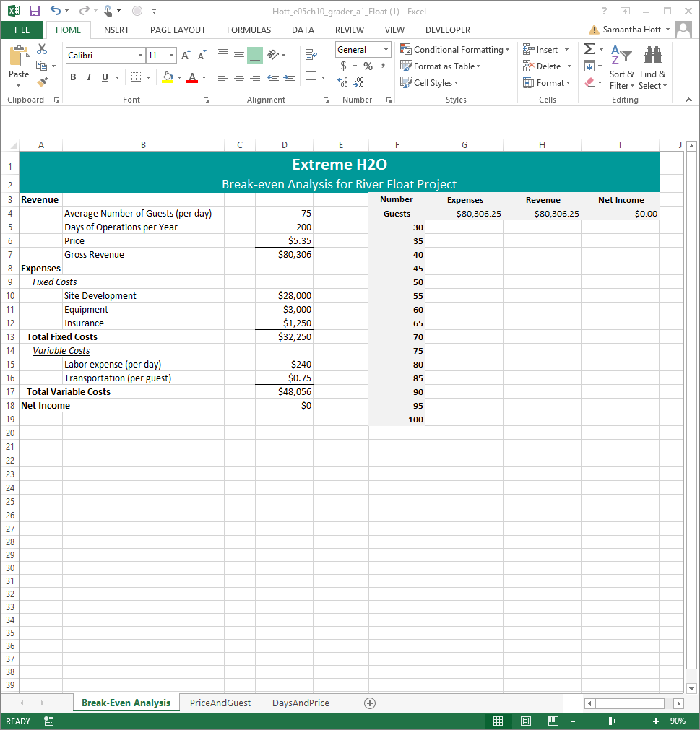This screenshot has height=730, width=700.
Task: Switch to the PriceAndGuest sheet
Action: coord(219,703)
